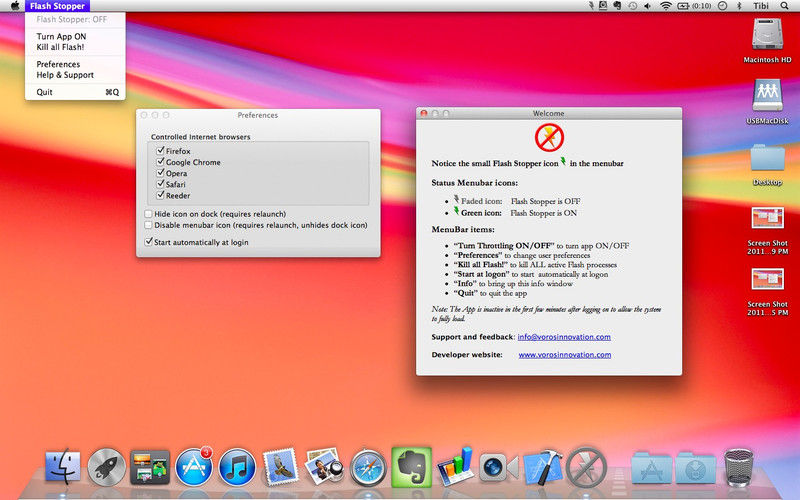This screenshot has width=800, height=500.
Task: Toggle the Opera checkbox
Action: 160,173
